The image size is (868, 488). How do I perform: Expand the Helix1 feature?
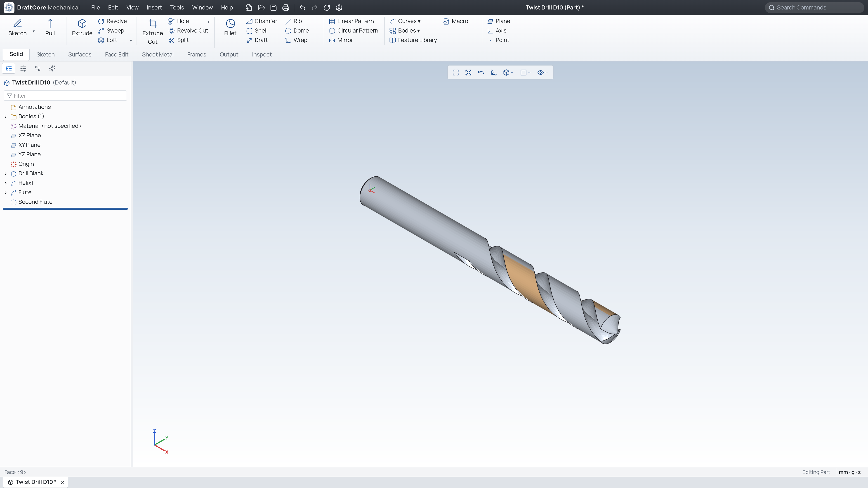tap(6, 183)
